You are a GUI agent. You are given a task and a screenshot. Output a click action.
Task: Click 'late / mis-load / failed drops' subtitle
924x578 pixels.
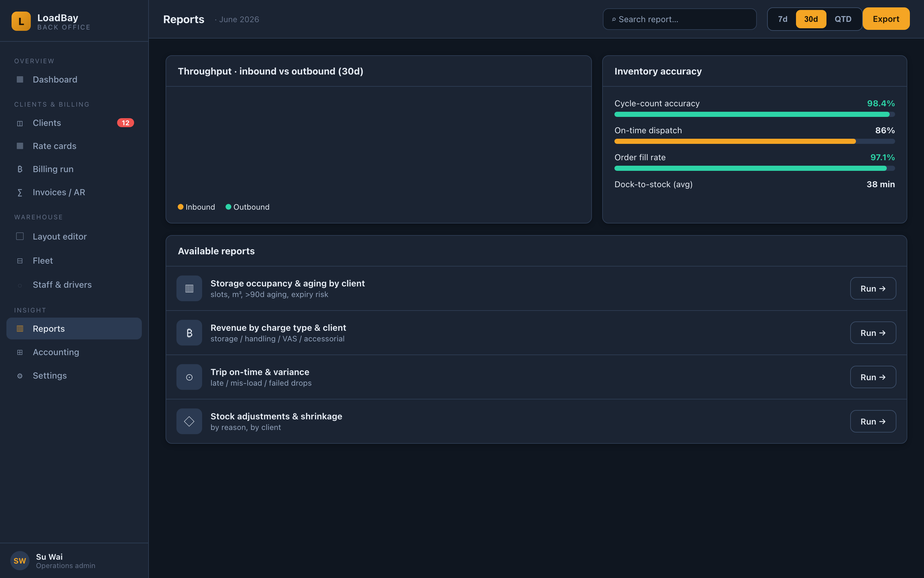[x=261, y=383]
